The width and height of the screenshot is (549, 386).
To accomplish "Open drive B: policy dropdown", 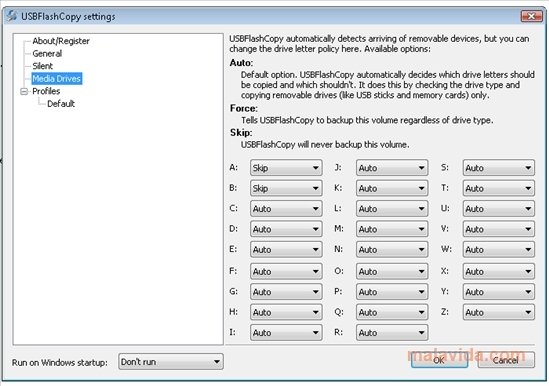I will tap(286, 188).
